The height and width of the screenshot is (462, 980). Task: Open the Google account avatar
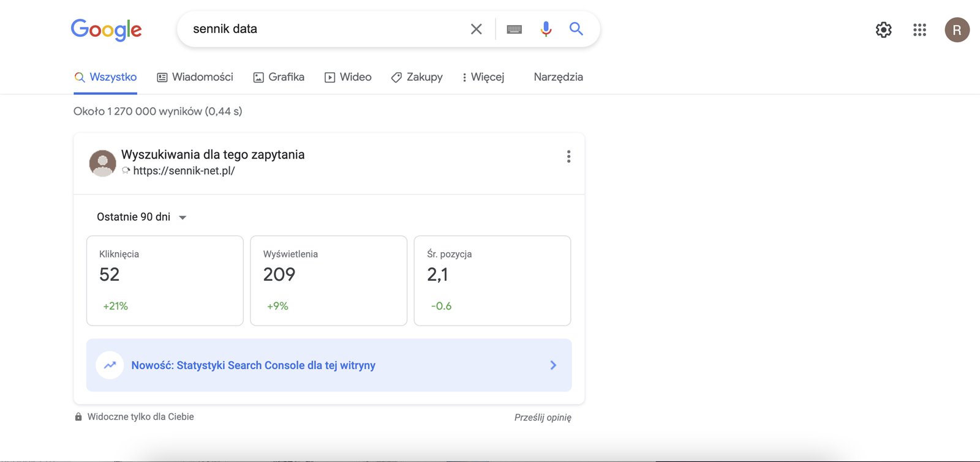(957, 30)
